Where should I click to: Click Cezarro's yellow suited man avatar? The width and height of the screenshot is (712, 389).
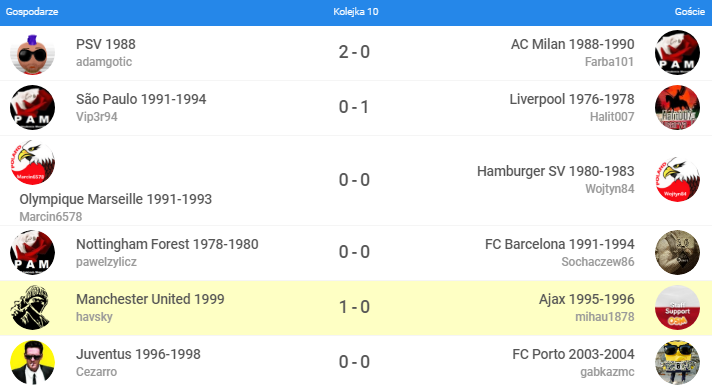pyautogui.click(x=32, y=363)
